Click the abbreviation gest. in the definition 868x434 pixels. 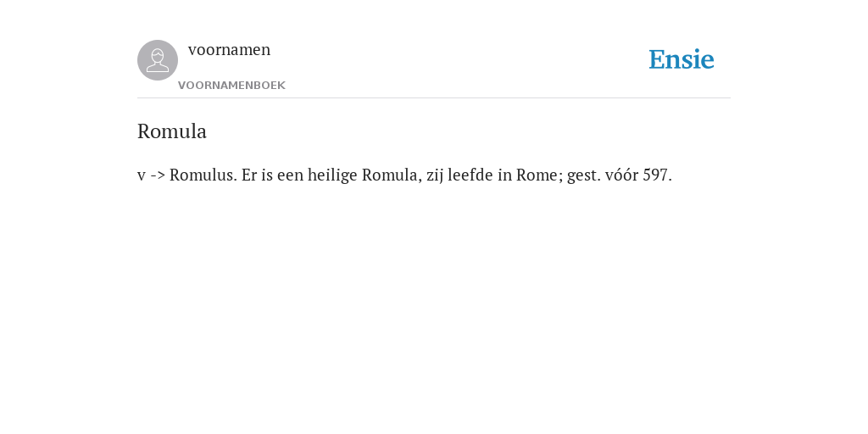tap(584, 175)
